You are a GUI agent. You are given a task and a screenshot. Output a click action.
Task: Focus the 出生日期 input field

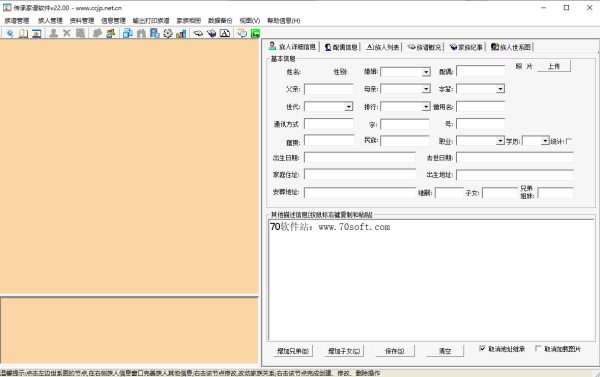pos(360,158)
